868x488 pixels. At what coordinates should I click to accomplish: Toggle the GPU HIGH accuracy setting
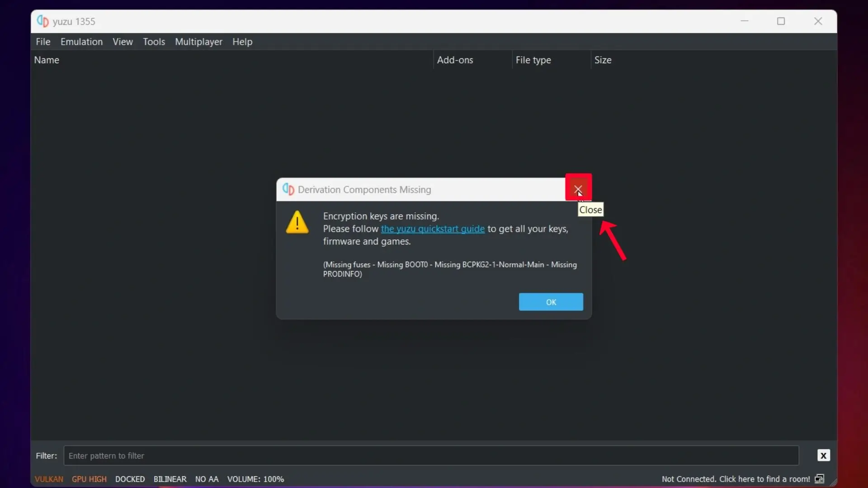click(x=89, y=479)
